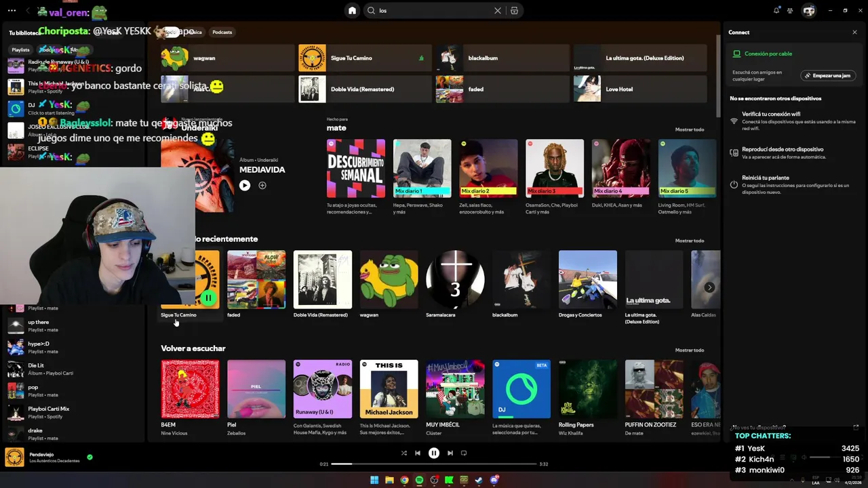Image resolution: width=868 pixels, height=488 pixels.
Task: Show all in Volver a escuchar
Action: [690, 350]
